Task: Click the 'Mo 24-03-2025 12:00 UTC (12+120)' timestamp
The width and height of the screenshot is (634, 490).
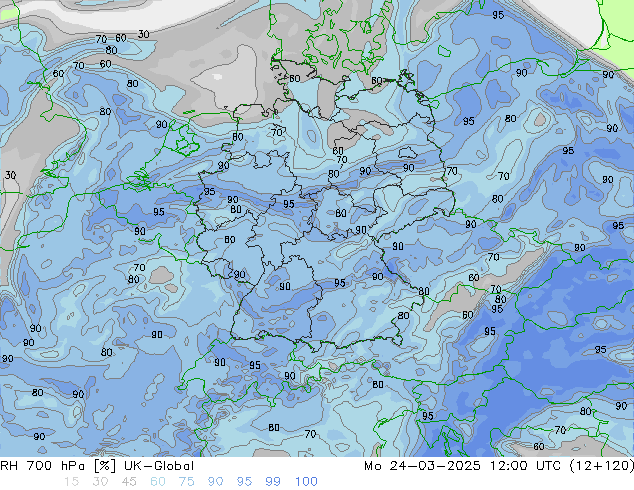Action: (499, 466)
